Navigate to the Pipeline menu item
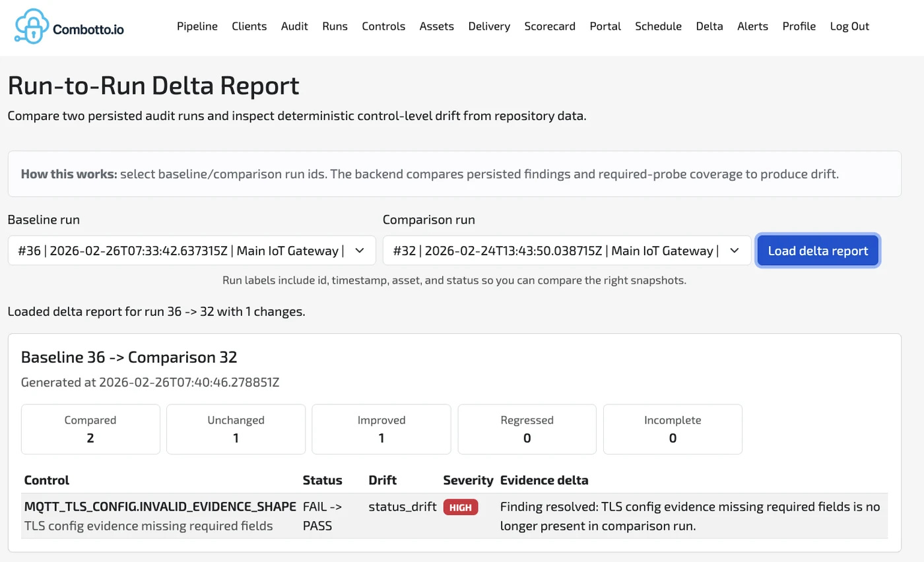This screenshot has height=562, width=924. [197, 26]
